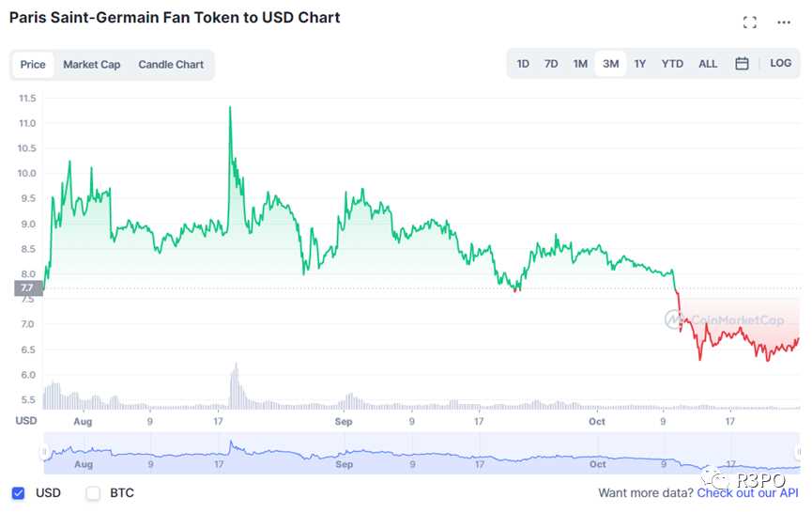This screenshot has height=513, width=812.
Task: Enable the BTC currency checkbox
Action: [93, 492]
